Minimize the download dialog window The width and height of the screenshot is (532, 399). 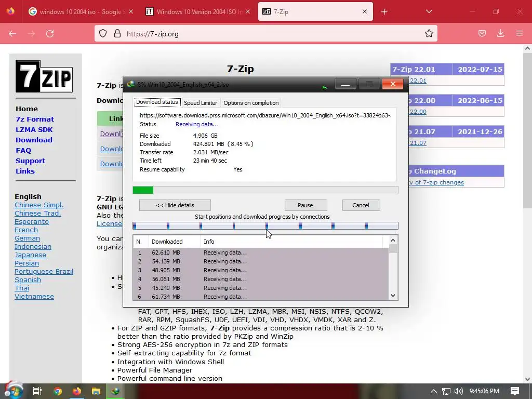pos(345,84)
